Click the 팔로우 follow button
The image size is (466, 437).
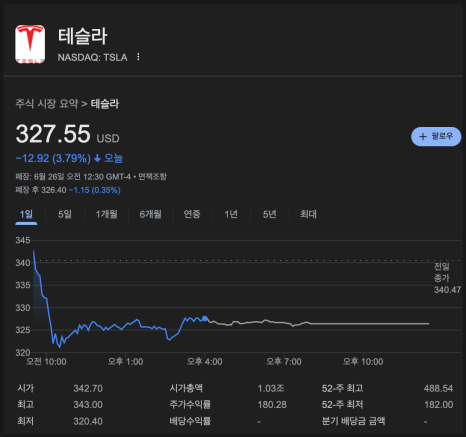436,136
